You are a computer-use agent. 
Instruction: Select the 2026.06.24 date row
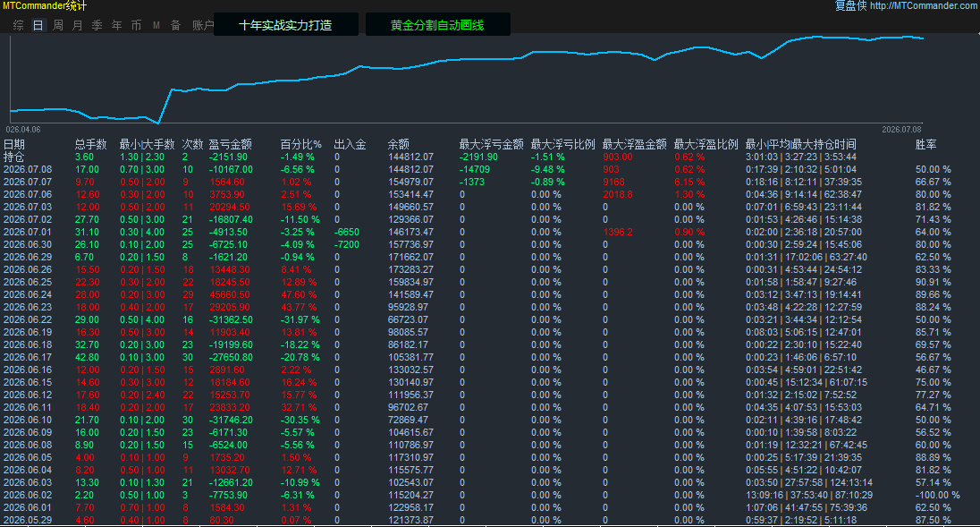coord(490,294)
